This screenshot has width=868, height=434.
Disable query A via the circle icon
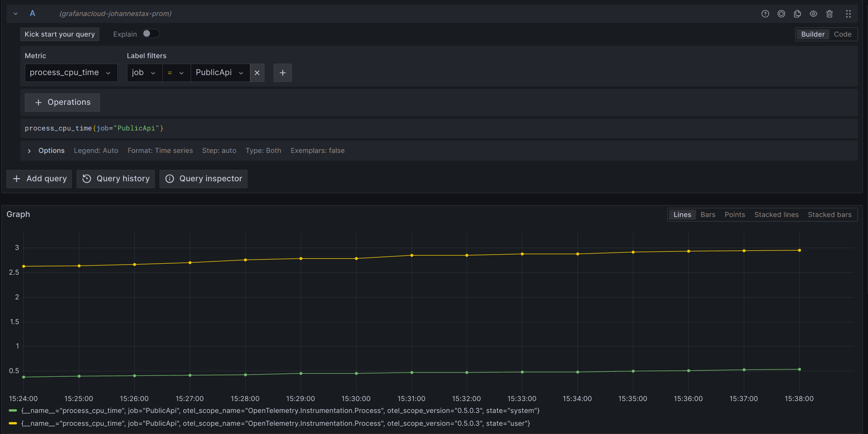[x=781, y=14]
